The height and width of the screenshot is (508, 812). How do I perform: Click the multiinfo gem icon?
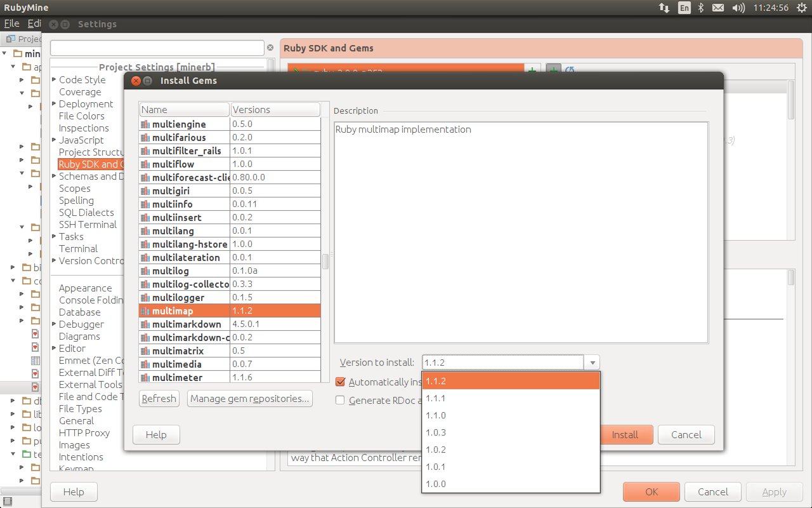click(x=145, y=204)
